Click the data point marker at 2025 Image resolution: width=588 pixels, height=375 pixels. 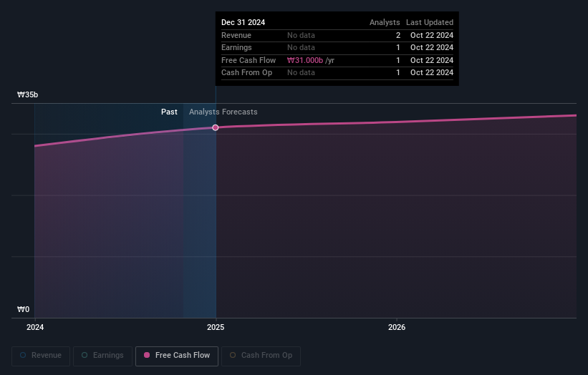point(216,128)
